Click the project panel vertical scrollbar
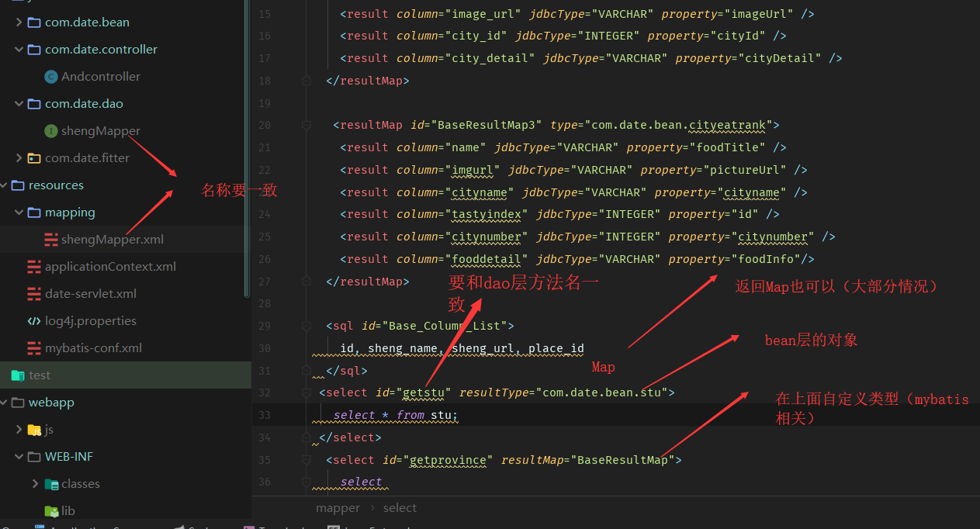Screen dimensions: 980x529 coord(248,147)
